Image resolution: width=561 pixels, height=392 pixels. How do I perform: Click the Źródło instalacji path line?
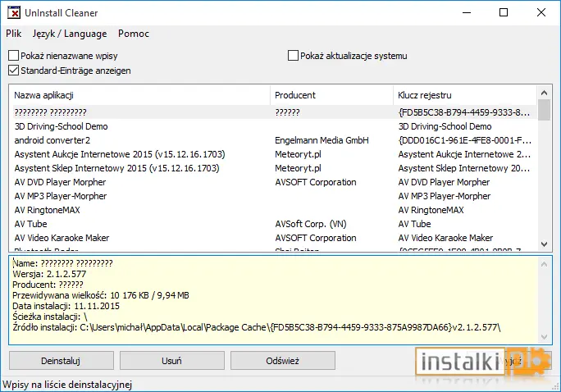(257, 327)
